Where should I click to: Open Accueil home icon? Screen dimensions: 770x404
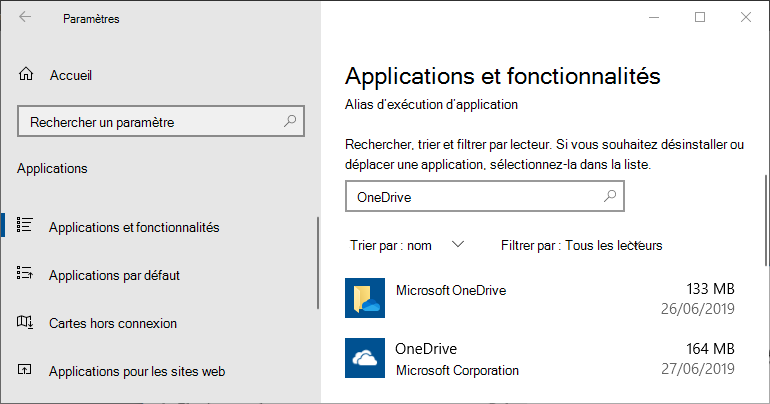26,74
